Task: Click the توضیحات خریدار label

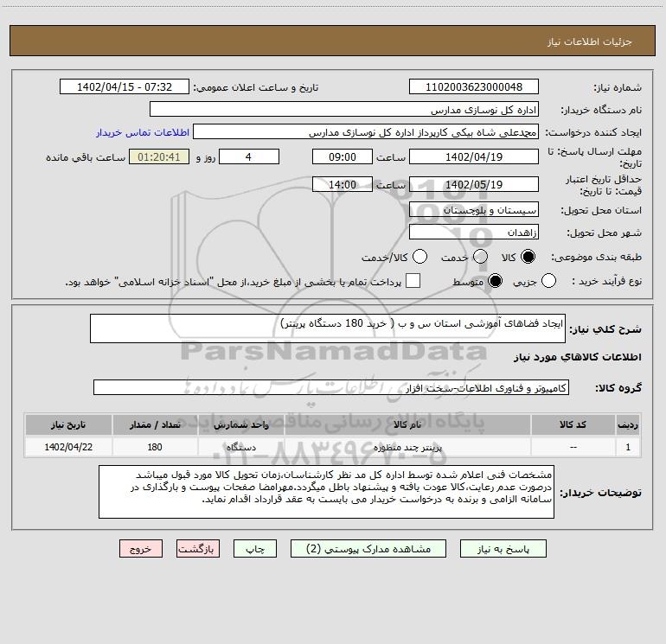Action: (600, 493)
